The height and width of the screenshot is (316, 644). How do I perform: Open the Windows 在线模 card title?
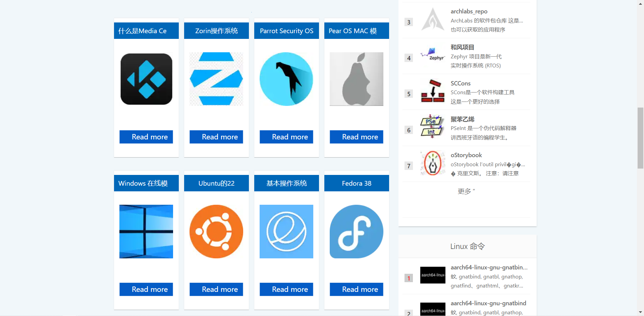tap(146, 183)
